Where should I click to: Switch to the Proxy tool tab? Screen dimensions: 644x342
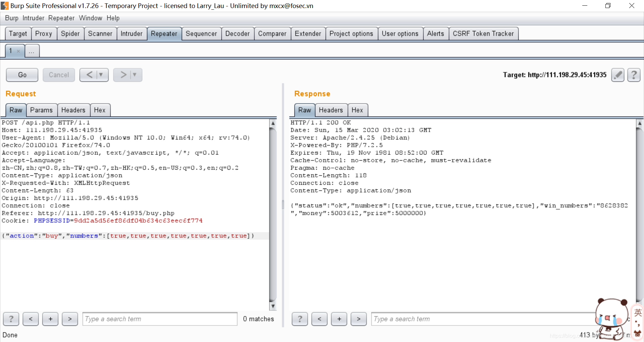(44, 34)
